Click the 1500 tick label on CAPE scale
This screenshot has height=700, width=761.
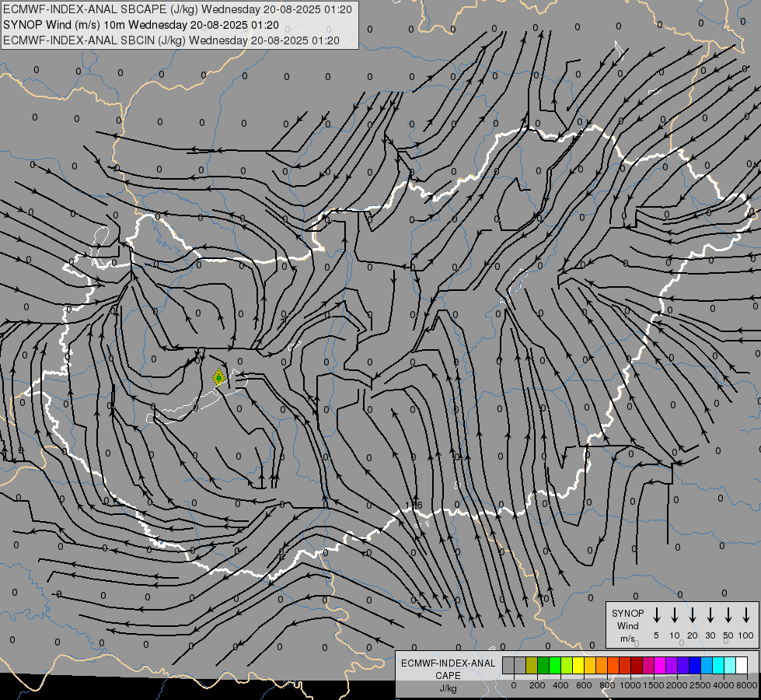coord(654,685)
